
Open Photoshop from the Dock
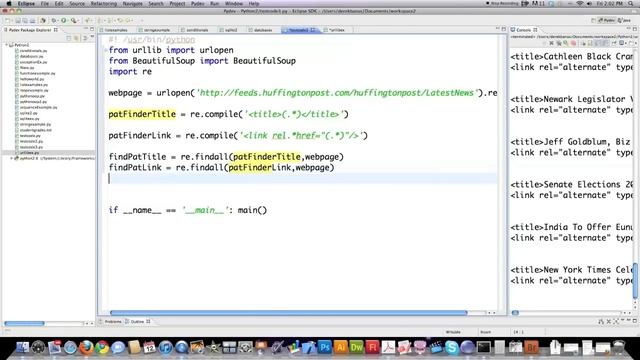pyautogui.click(x=324, y=347)
